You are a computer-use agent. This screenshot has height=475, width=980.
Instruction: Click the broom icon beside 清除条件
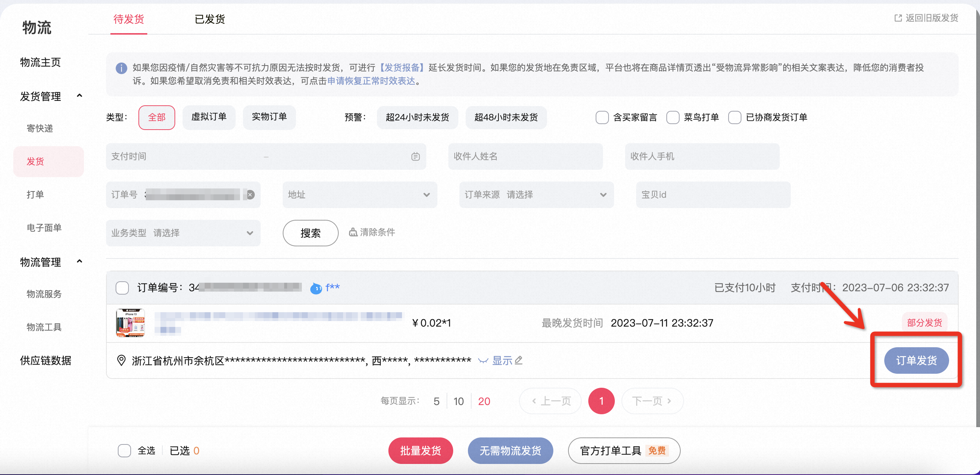(353, 232)
